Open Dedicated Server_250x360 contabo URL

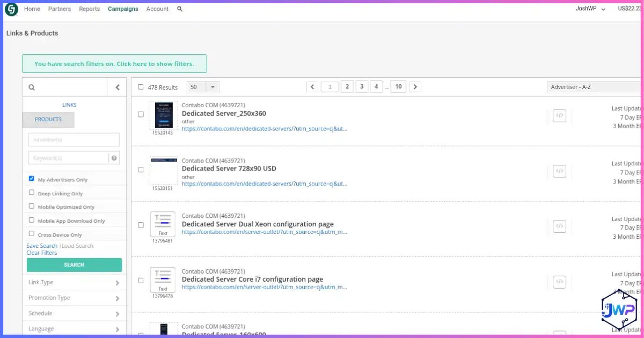tap(265, 129)
